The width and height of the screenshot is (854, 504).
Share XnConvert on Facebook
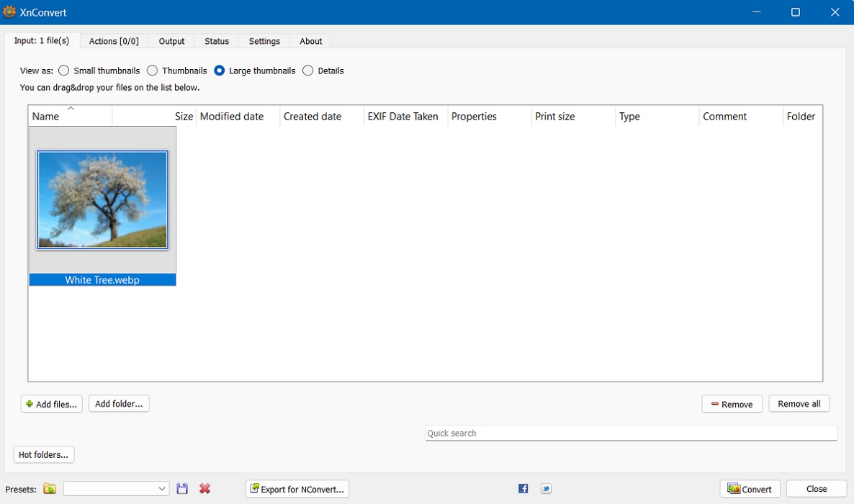(523, 488)
